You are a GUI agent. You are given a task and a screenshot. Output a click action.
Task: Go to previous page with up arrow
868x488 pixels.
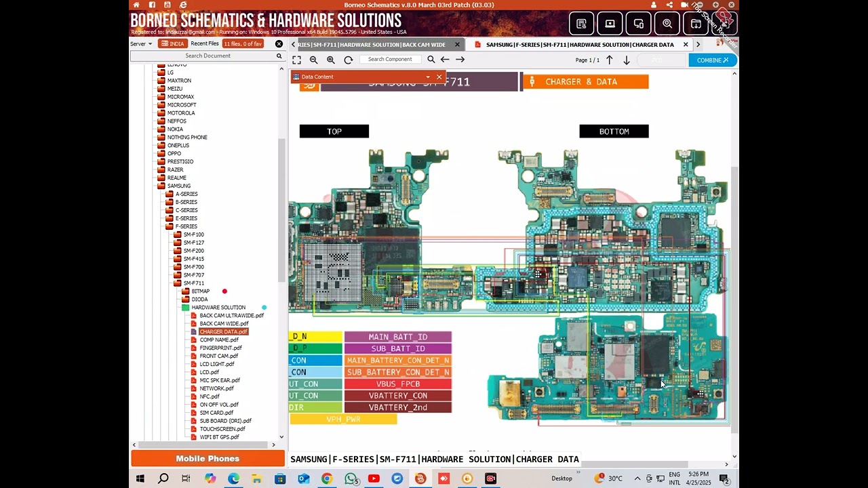click(x=610, y=60)
